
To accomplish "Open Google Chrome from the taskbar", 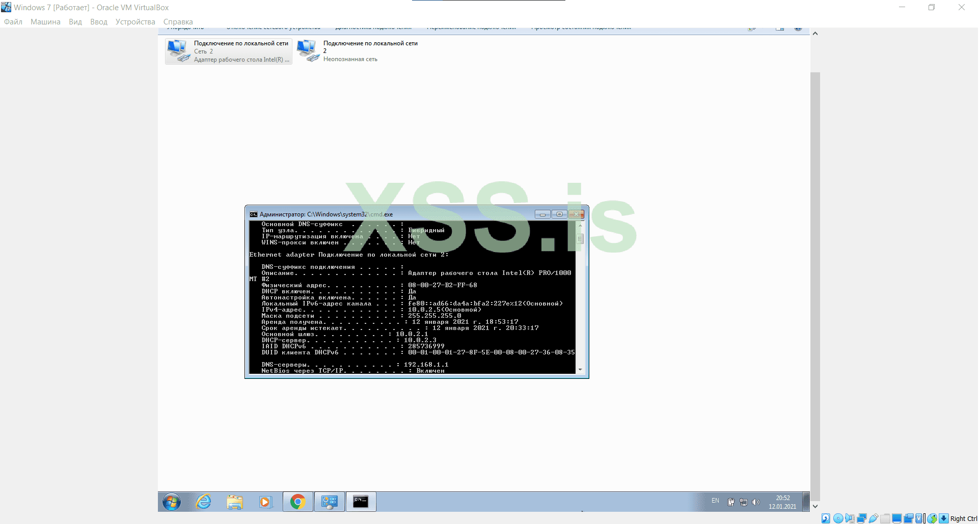I will (x=298, y=502).
